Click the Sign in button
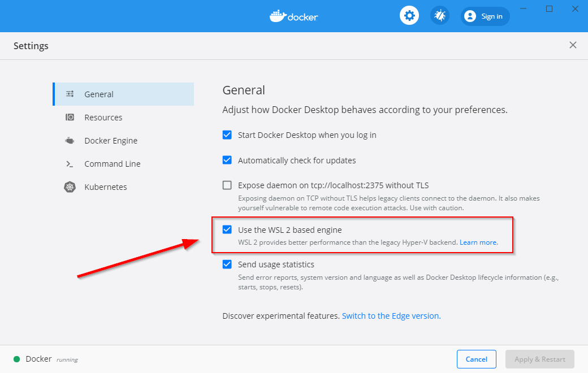 click(x=485, y=16)
